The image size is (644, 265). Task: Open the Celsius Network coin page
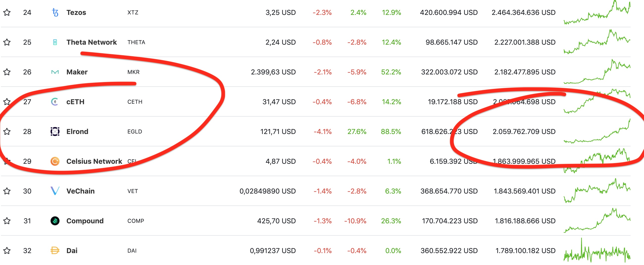click(94, 161)
